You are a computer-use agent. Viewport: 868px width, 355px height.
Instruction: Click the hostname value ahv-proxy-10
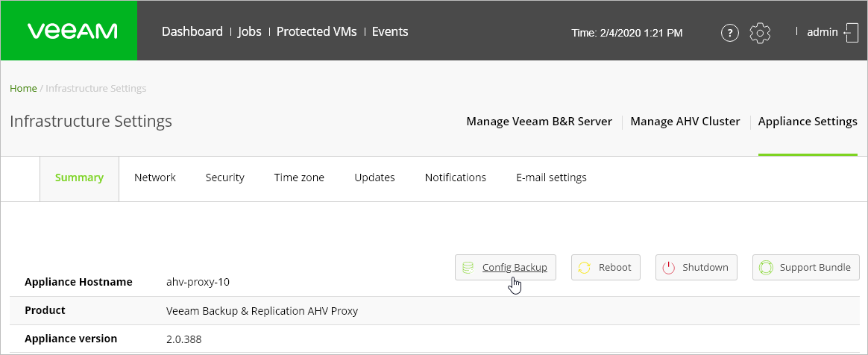(x=198, y=283)
